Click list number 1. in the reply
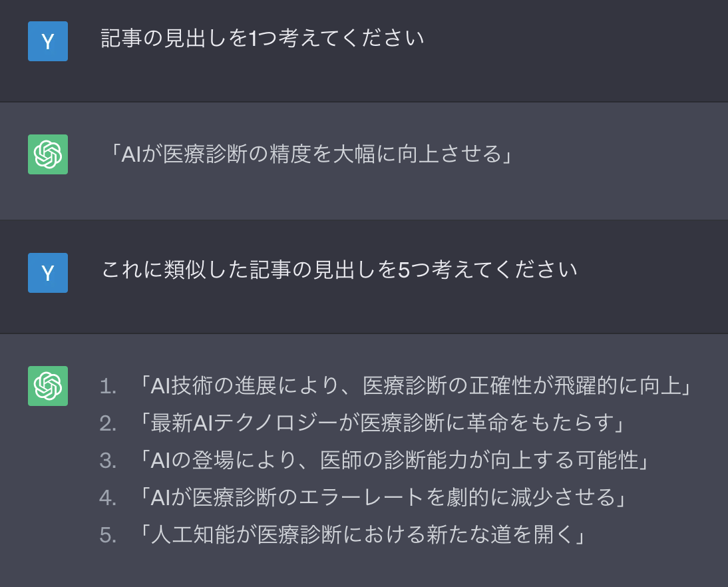Viewport: 728px width, 587px height. (108, 386)
